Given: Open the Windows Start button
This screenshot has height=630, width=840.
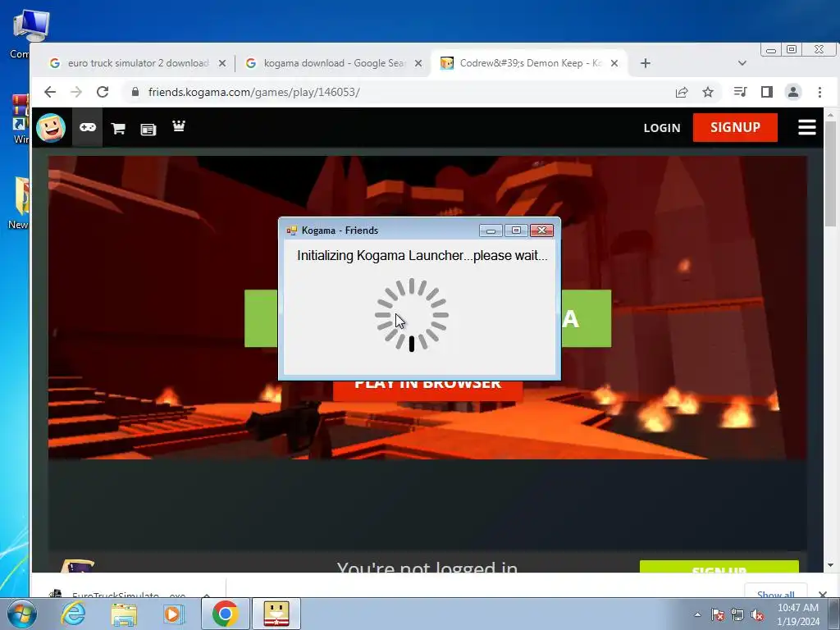Looking at the screenshot, I should (x=21, y=614).
